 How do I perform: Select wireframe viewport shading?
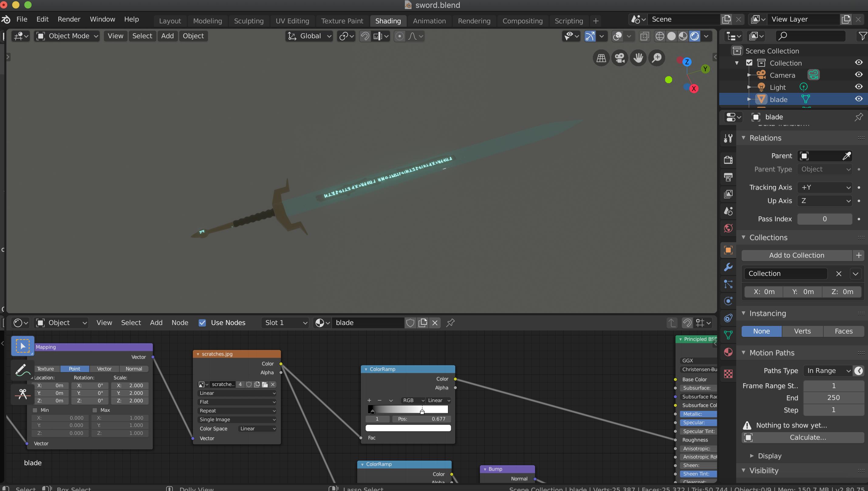coord(660,36)
